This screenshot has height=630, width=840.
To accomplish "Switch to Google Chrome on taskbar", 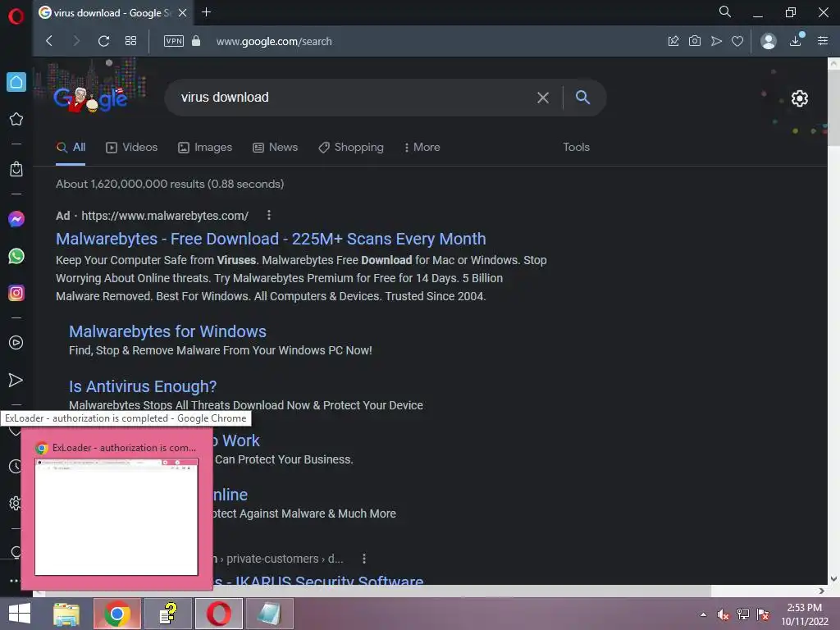I will coord(117,614).
